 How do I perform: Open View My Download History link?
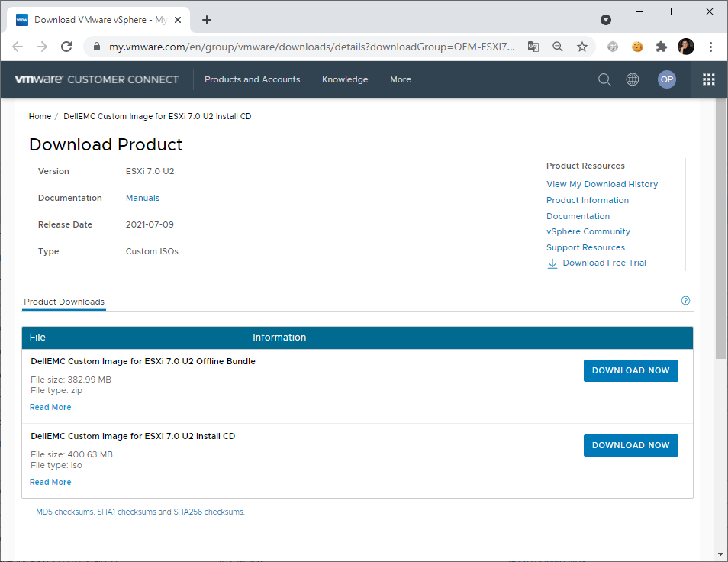[x=602, y=184]
